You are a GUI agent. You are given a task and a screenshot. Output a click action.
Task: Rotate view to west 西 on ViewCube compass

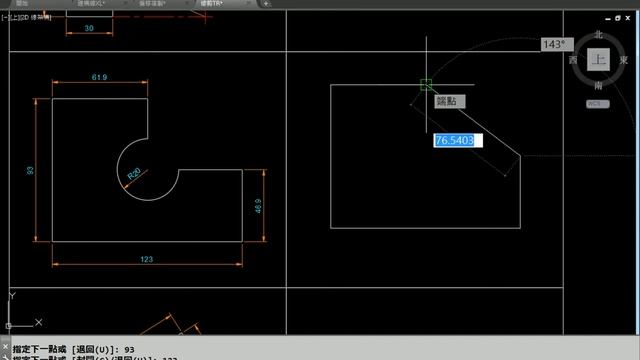(x=573, y=60)
